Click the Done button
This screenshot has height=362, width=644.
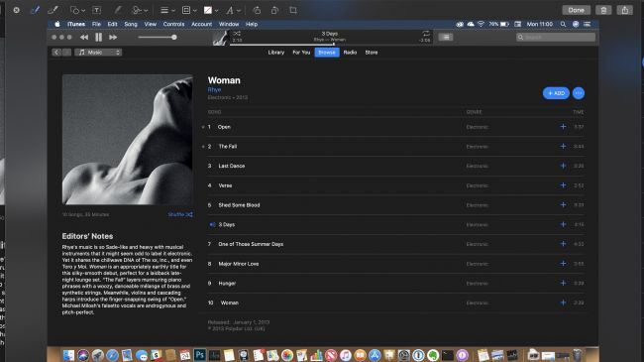[x=576, y=10]
